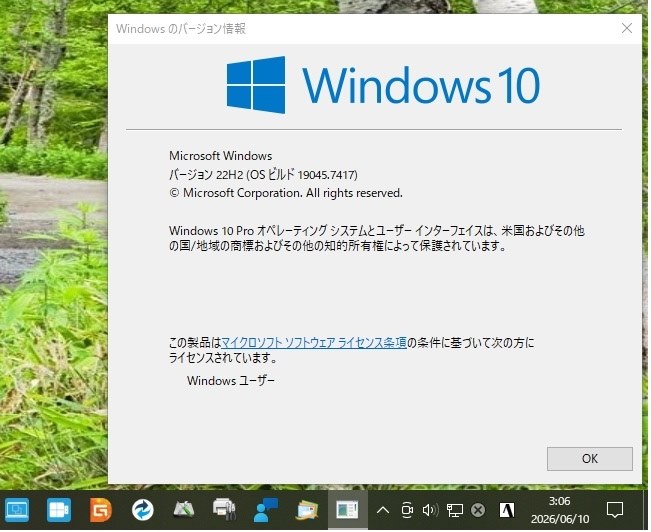Screen dimensions: 651x532
Task: Open the printer app taskbar icon
Action: (225, 510)
